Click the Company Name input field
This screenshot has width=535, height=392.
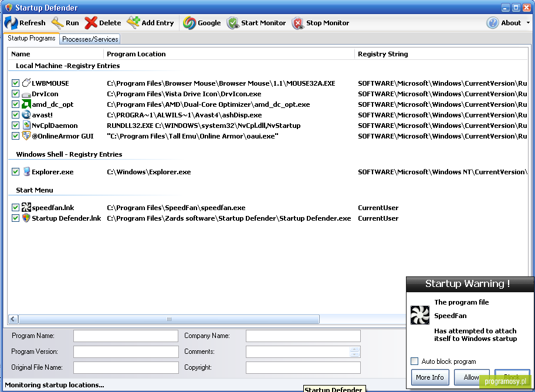pos(303,336)
